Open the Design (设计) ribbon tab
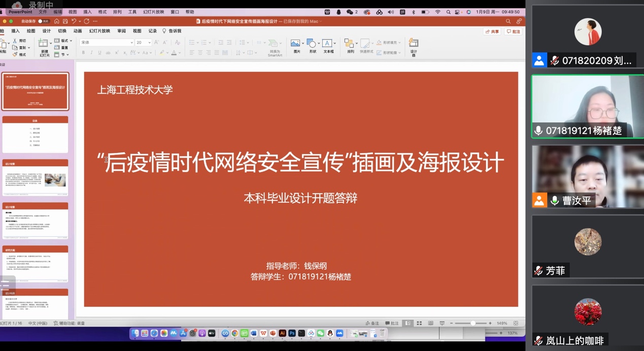The image size is (644, 351). [x=46, y=31]
